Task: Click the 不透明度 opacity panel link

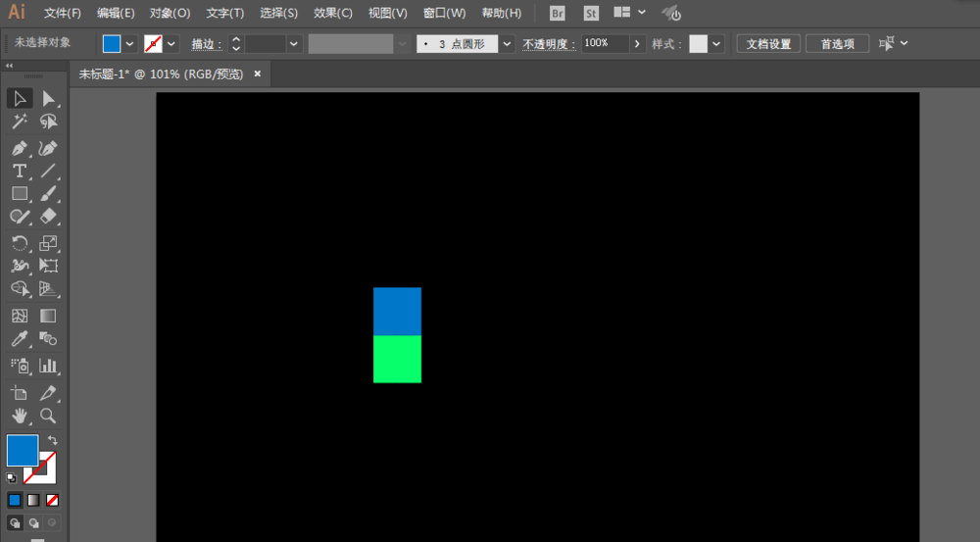Action: point(549,44)
